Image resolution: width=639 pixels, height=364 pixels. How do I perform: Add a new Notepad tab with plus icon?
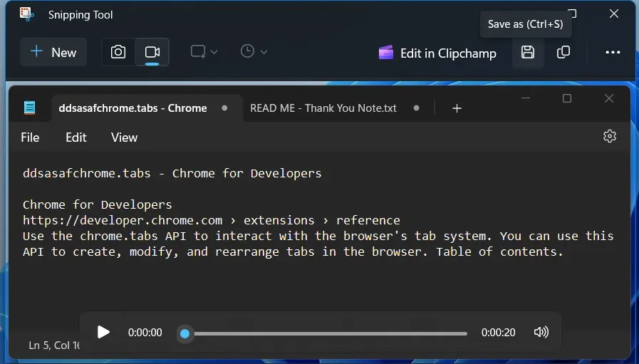(457, 108)
